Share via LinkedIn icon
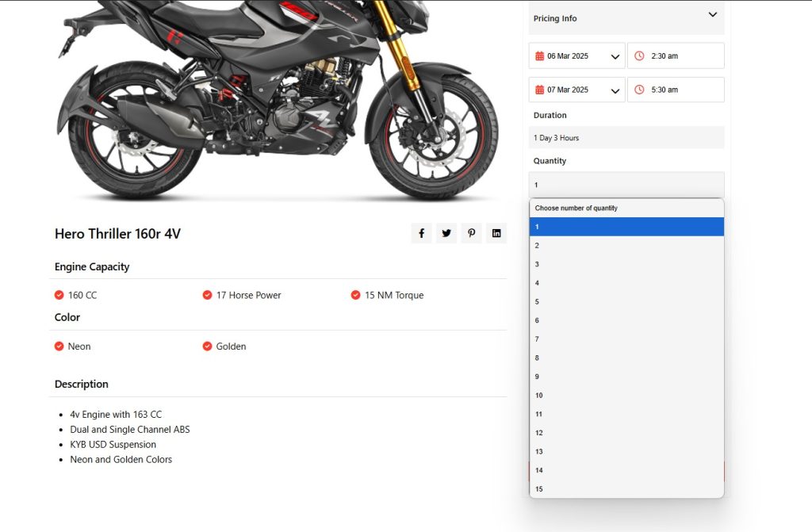The image size is (812, 532). pos(496,233)
